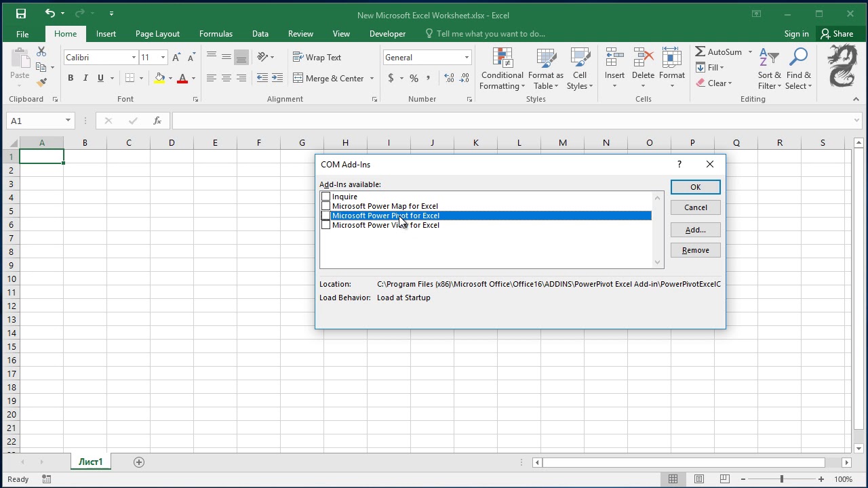This screenshot has width=868, height=488.
Task: Click the Percent Style icon
Action: click(x=414, y=78)
